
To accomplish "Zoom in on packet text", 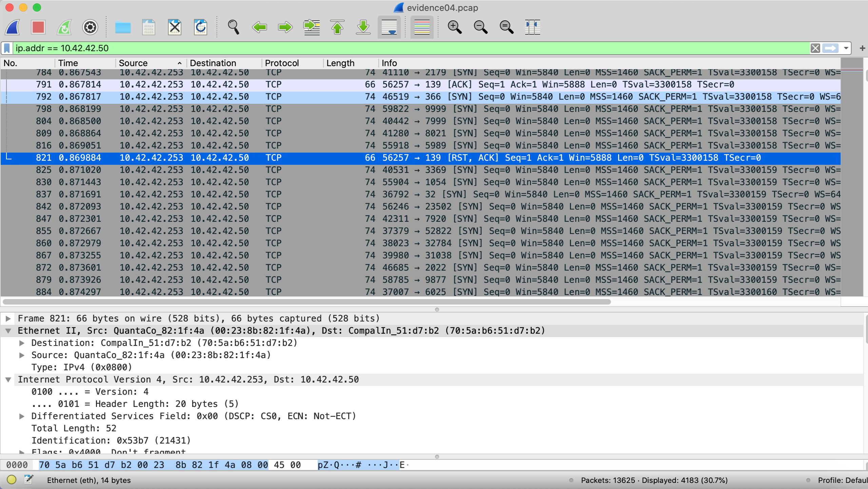I will click(x=454, y=27).
